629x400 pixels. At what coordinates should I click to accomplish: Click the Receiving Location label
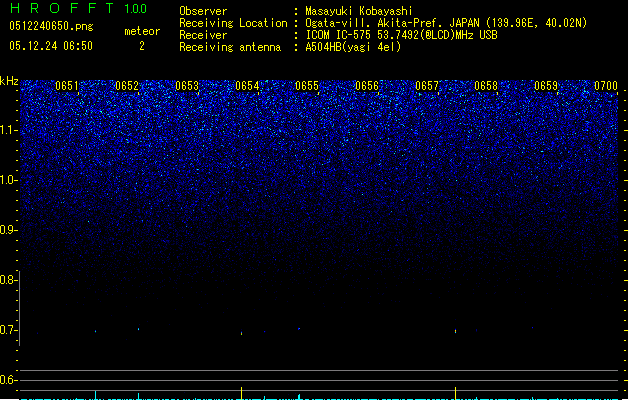click(x=233, y=23)
